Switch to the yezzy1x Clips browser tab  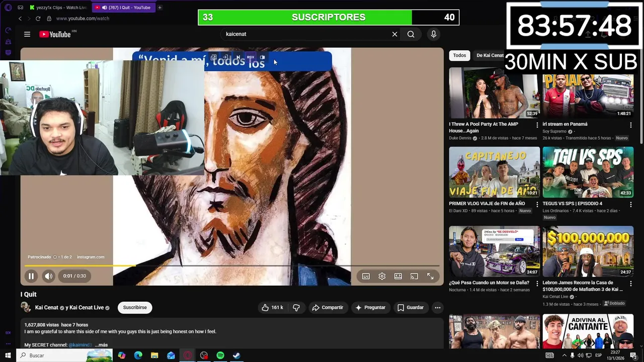tap(58, 8)
